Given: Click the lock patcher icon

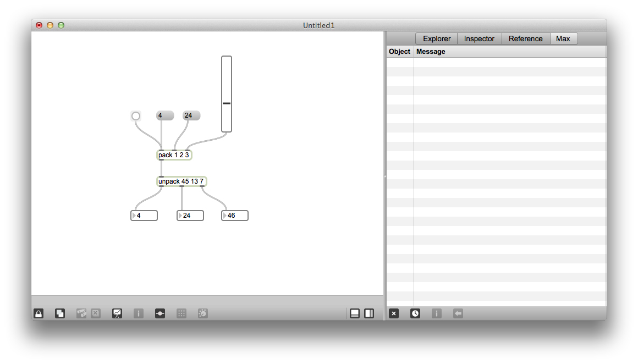Looking at the screenshot, I should coord(38,313).
